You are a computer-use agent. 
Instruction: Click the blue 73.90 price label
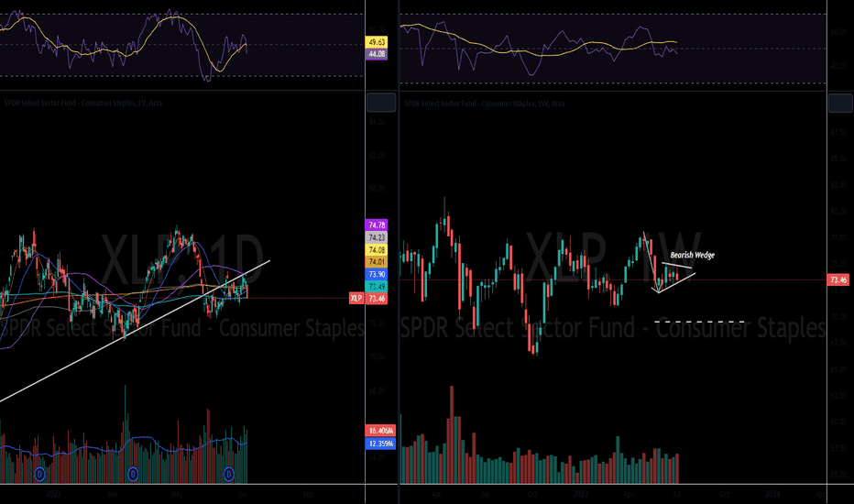[377, 275]
